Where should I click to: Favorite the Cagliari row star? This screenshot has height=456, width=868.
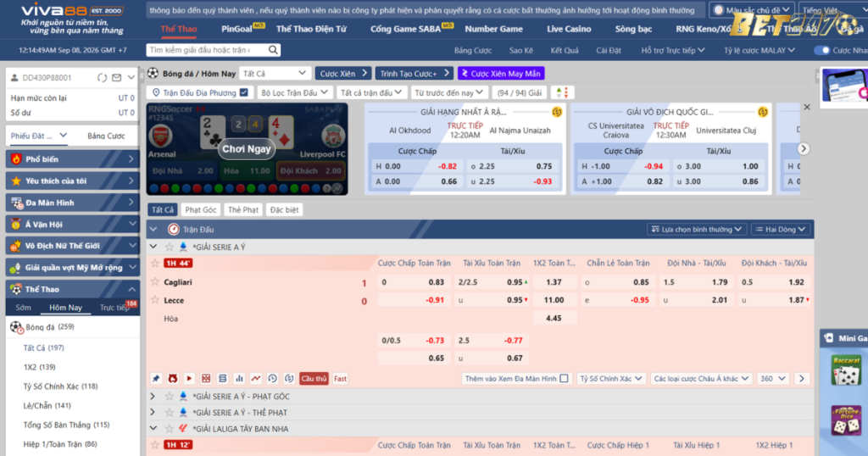click(x=155, y=282)
